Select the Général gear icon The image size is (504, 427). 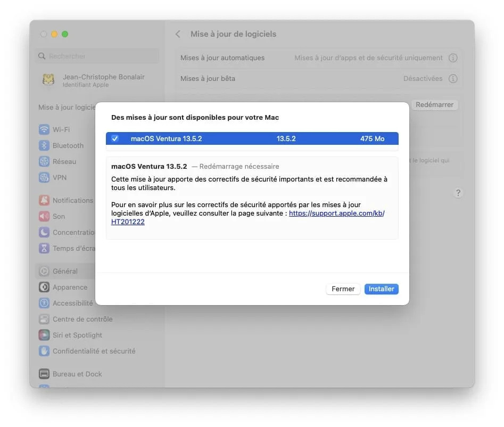44,271
